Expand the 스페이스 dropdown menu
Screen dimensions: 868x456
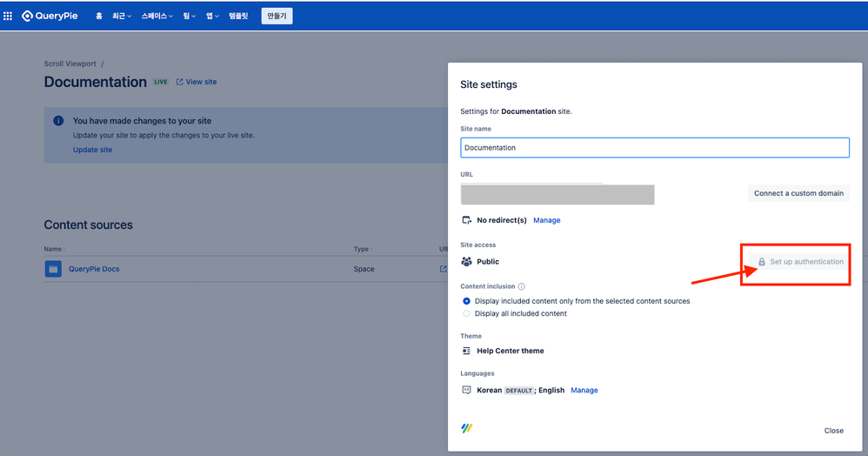click(x=157, y=16)
